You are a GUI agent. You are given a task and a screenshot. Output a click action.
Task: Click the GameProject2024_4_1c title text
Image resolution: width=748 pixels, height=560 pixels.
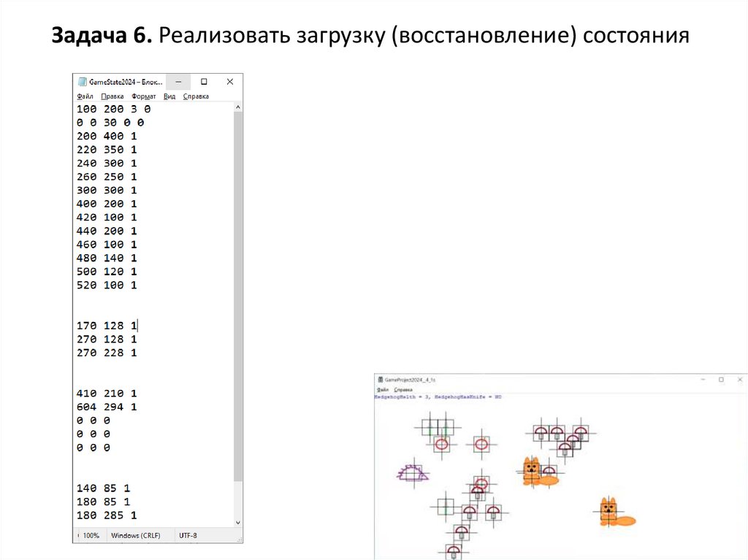tap(410, 380)
